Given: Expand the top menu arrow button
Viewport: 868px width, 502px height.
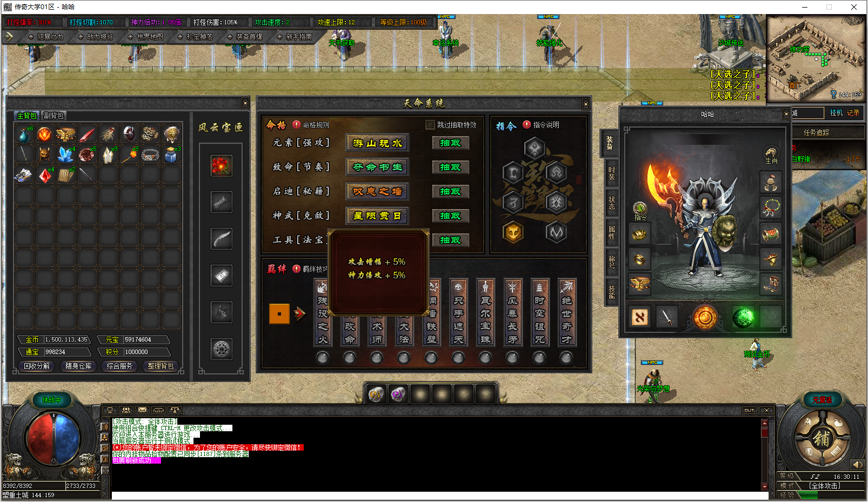Looking at the screenshot, I should [x=9, y=37].
